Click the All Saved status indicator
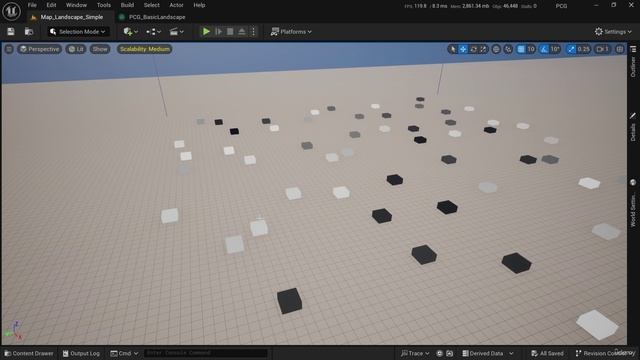This screenshot has height=360, width=640. tap(547, 353)
